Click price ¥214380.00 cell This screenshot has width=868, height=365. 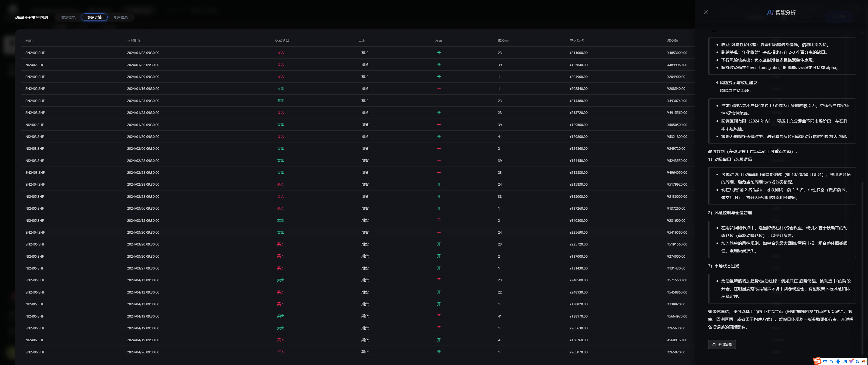[578, 101]
